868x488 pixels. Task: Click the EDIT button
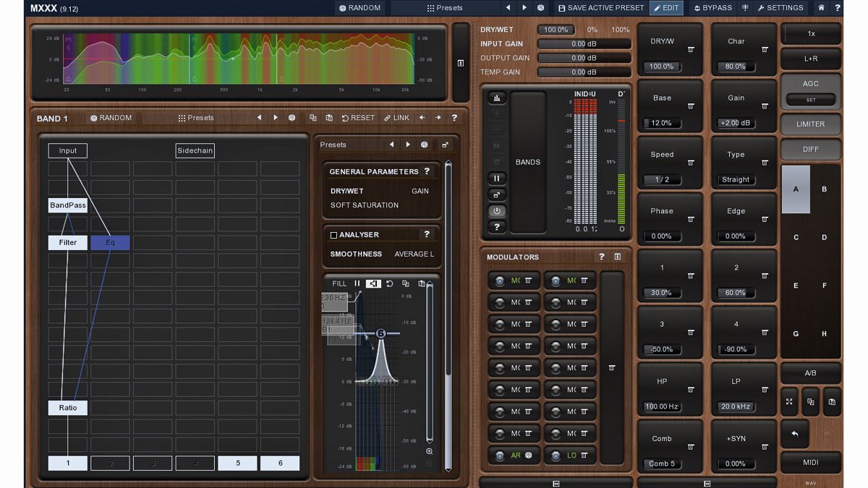pos(666,8)
